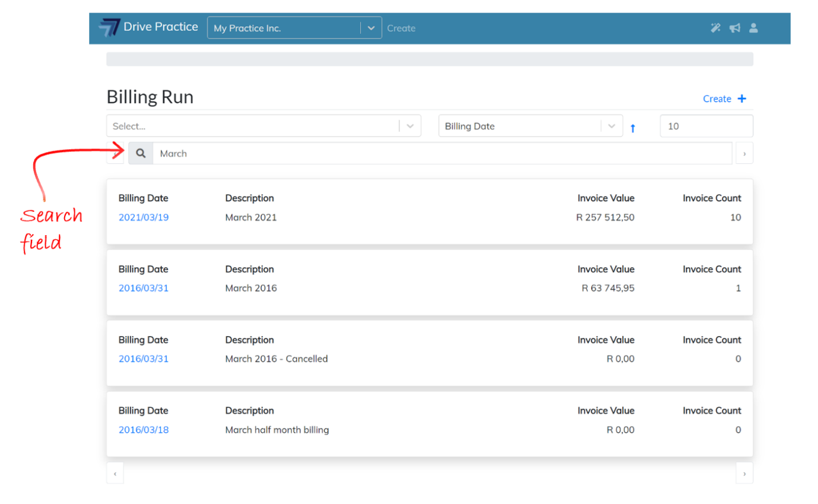Click the blue Create link by Billing Run
818x504 pixels.
click(717, 99)
